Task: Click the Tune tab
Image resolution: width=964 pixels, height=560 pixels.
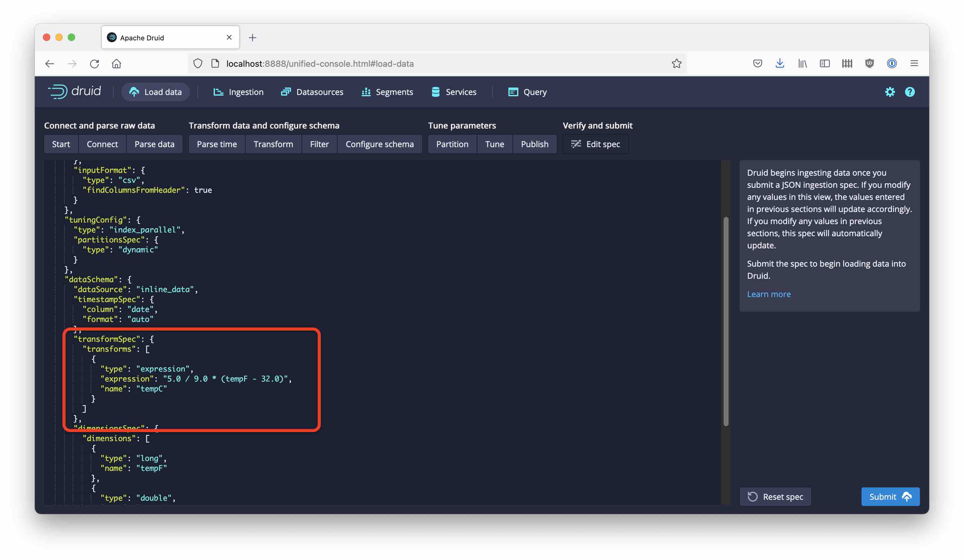Action: point(494,144)
